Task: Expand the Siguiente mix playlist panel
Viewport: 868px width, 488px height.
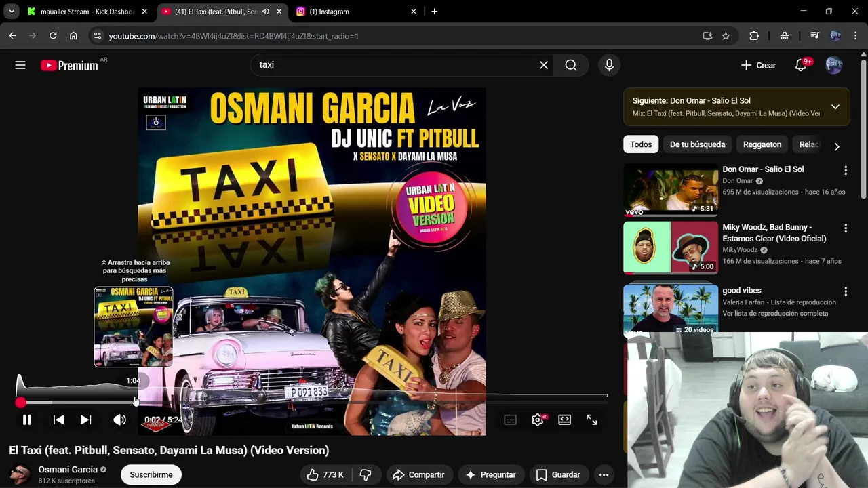Action: pos(835,106)
